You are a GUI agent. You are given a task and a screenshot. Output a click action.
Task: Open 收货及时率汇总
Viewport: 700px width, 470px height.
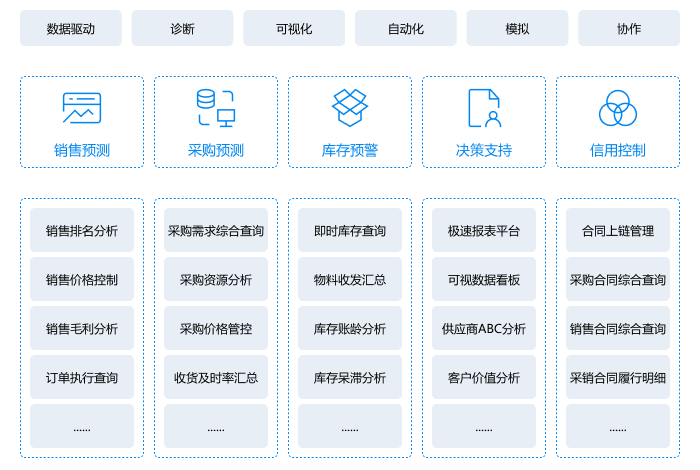tap(216, 377)
